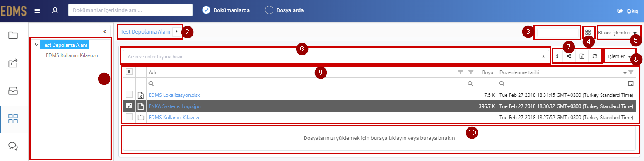Screen dimensions: 644x161
Task: Open the user profile icon
Action: 55,11
